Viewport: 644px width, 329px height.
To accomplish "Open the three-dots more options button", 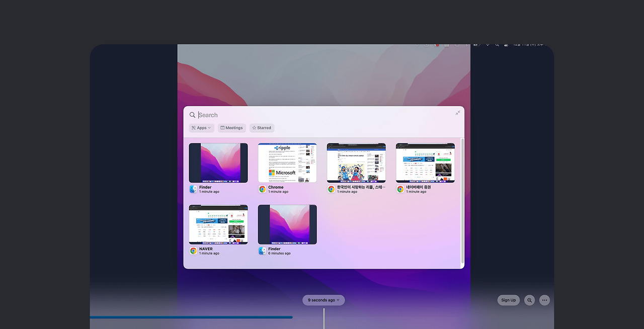I will 544,300.
